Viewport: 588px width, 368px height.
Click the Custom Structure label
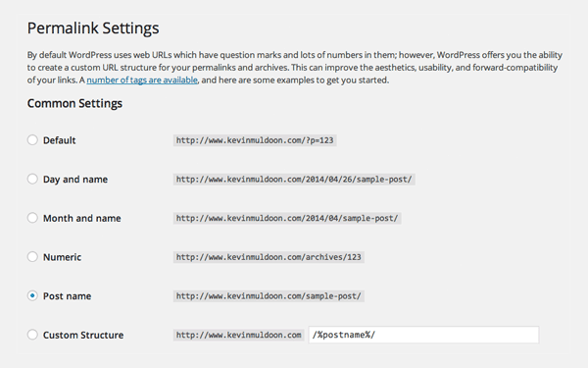pos(83,335)
